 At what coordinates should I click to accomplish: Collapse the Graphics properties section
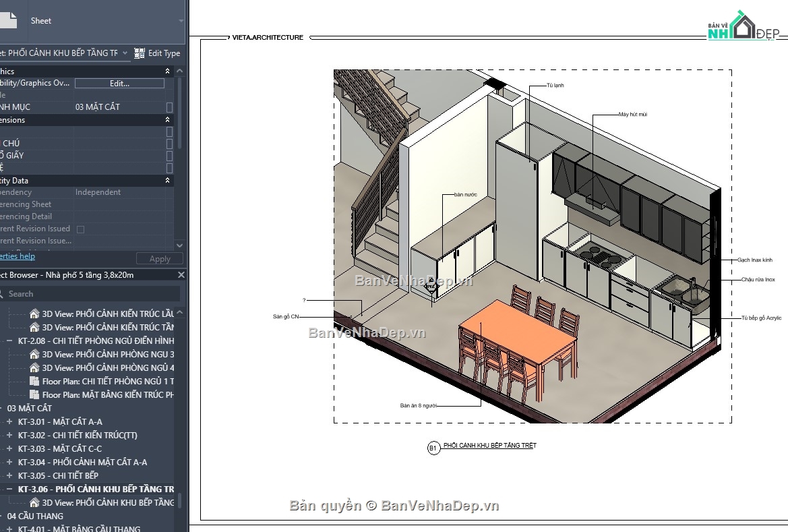pyautogui.click(x=167, y=71)
